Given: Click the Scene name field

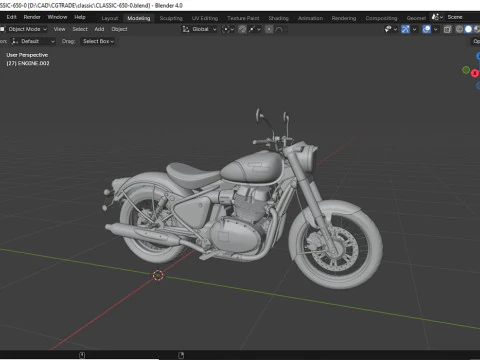Looking at the screenshot, I should pos(463,17).
